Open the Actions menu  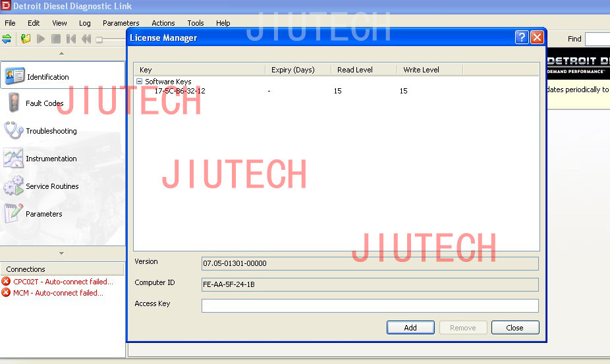pyautogui.click(x=163, y=23)
